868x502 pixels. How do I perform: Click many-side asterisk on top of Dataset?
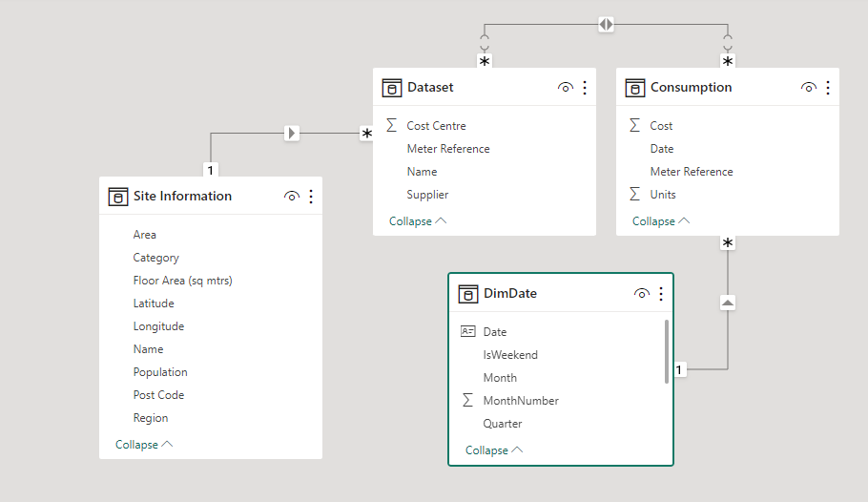[485, 61]
